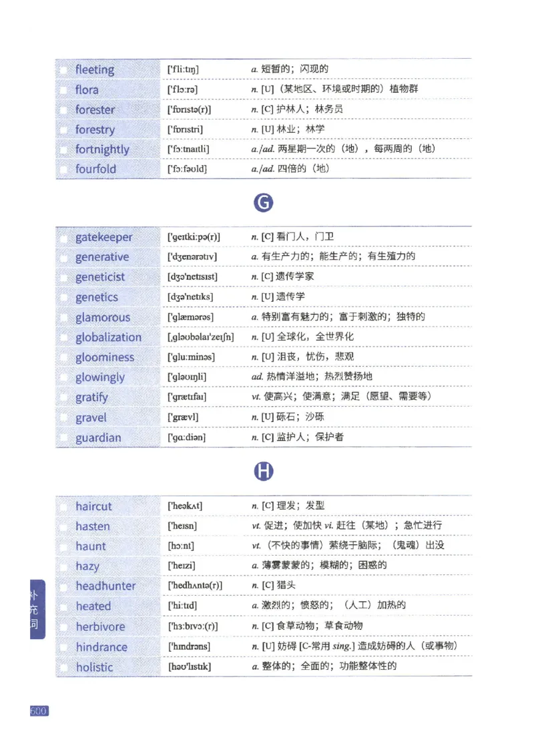Click the square marker before 'holistic'

pyautogui.click(x=64, y=667)
